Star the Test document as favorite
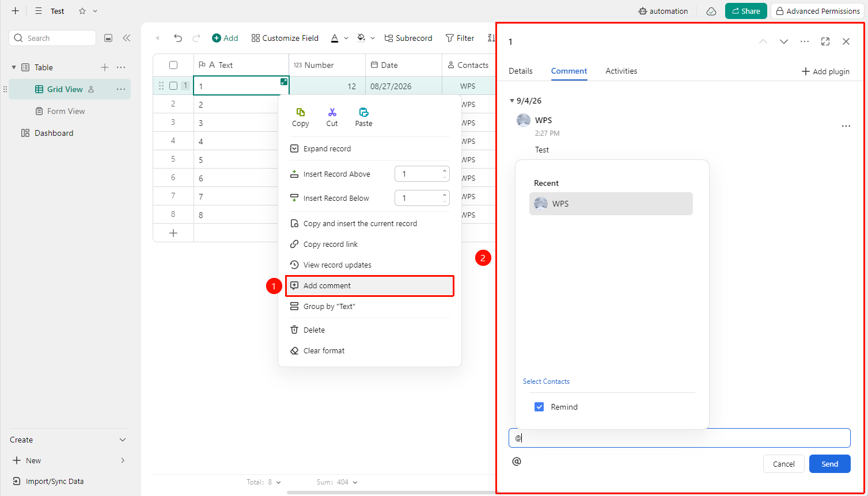This screenshot has width=868, height=496. tap(82, 11)
